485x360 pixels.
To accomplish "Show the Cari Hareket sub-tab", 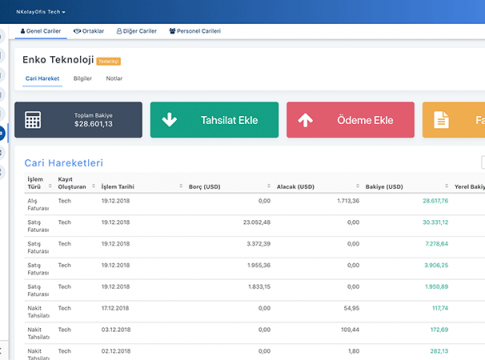I will click(42, 78).
